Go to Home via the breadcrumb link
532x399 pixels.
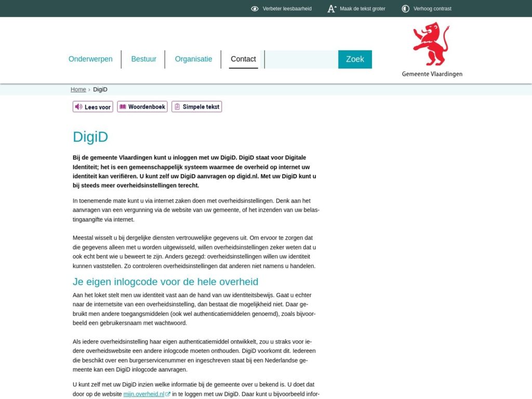78,89
